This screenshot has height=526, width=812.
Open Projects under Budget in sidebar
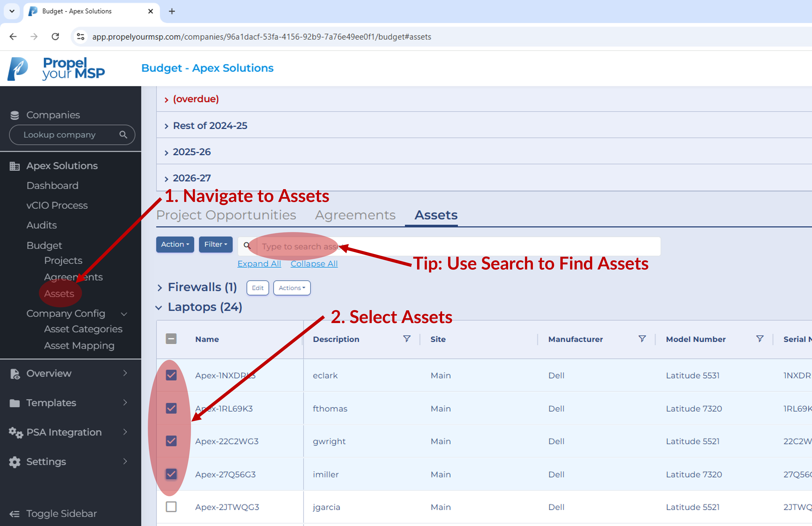click(63, 261)
